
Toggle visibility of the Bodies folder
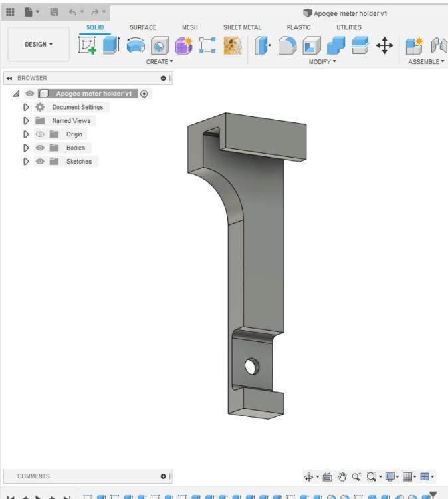click(x=40, y=148)
